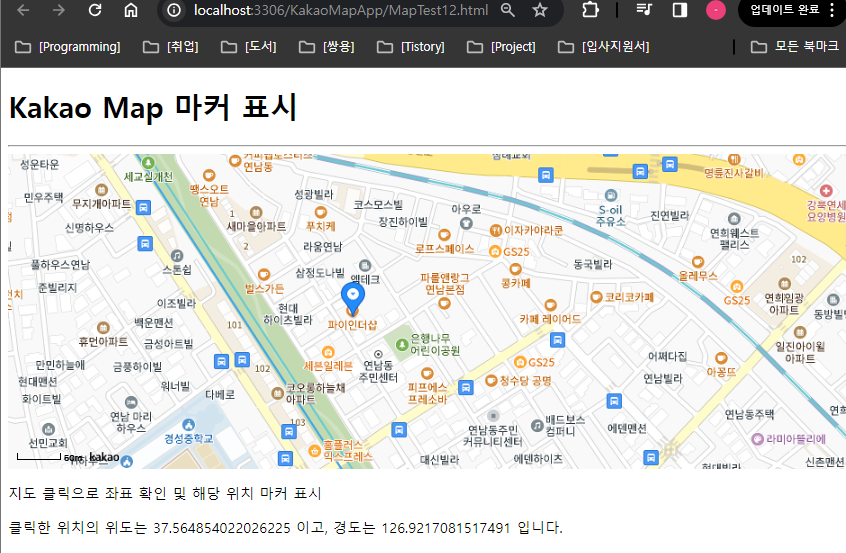
Task: Click the 경성중학교 school icon
Action: (188, 425)
